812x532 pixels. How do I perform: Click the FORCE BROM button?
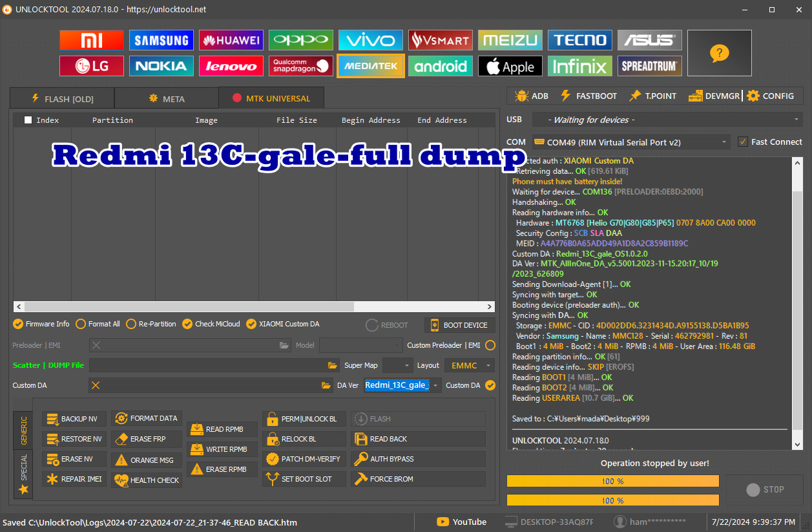[418, 479]
